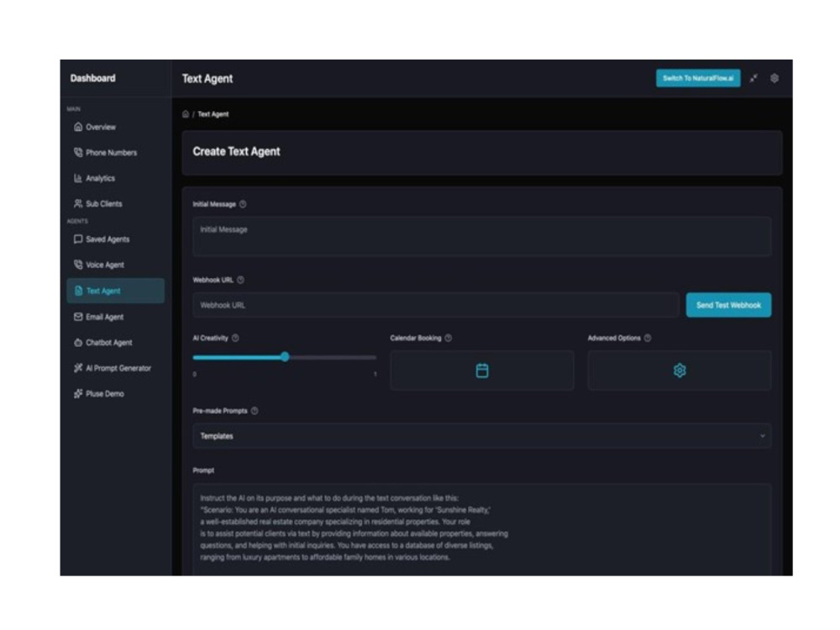Click the collapse fullscreen arrows icon
Screen dimensions: 840x630
click(753, 78)
